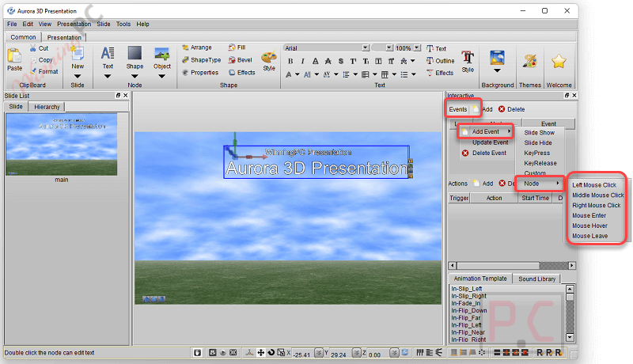
Task: Toggle strikethrough text formatting
Action: (328, 62)
